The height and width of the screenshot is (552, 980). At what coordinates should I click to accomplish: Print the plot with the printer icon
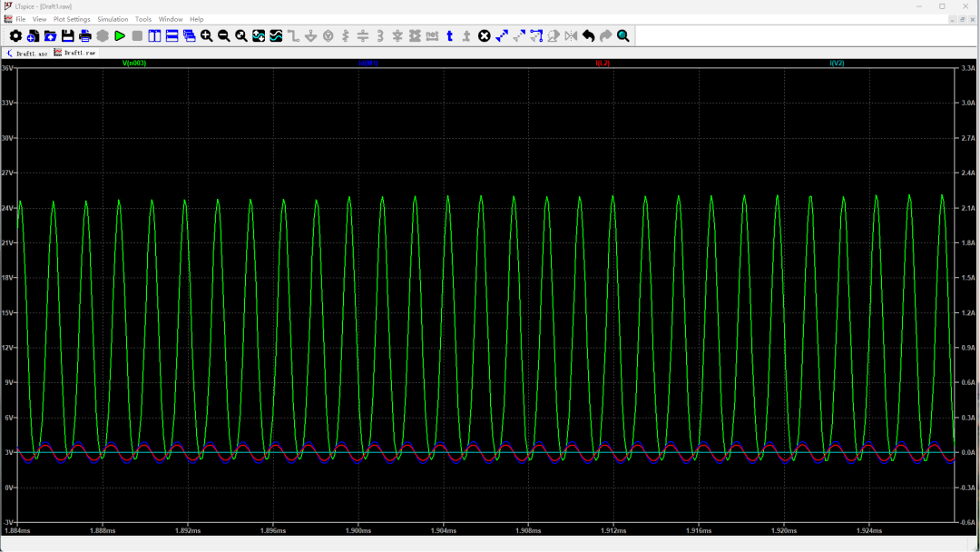[x=85, y=36]
